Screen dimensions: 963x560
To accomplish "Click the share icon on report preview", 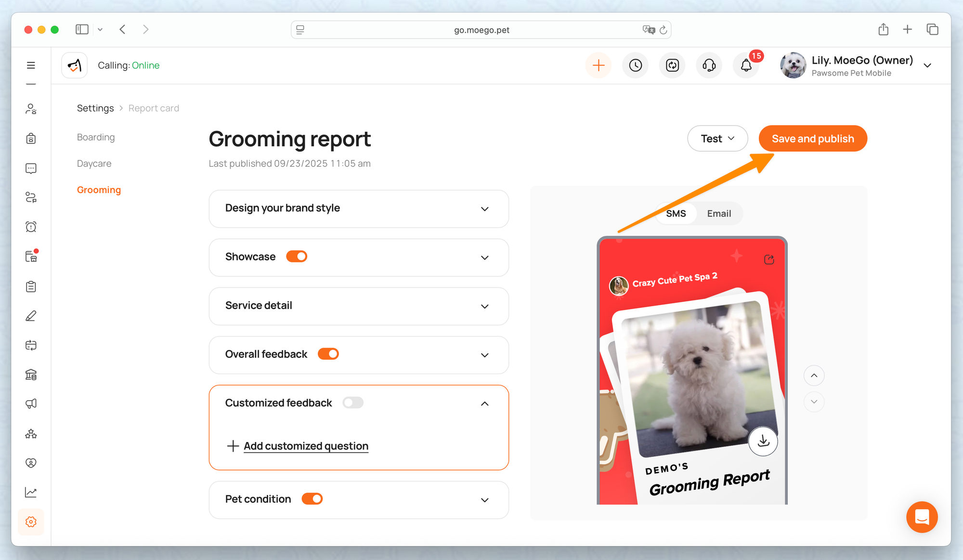I will click(x=769, y=260).
